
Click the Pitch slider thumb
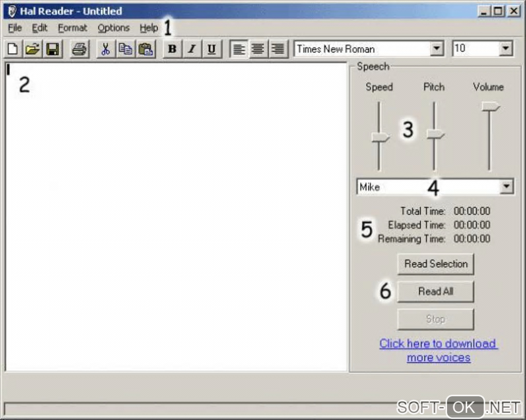point(435,134)
